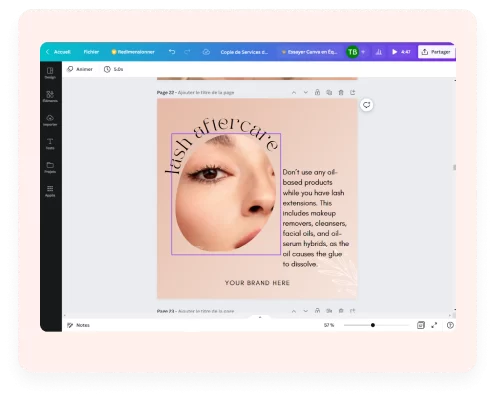Add a page after page 23
This screenshot has width=495, height=400.
(353, 311)
